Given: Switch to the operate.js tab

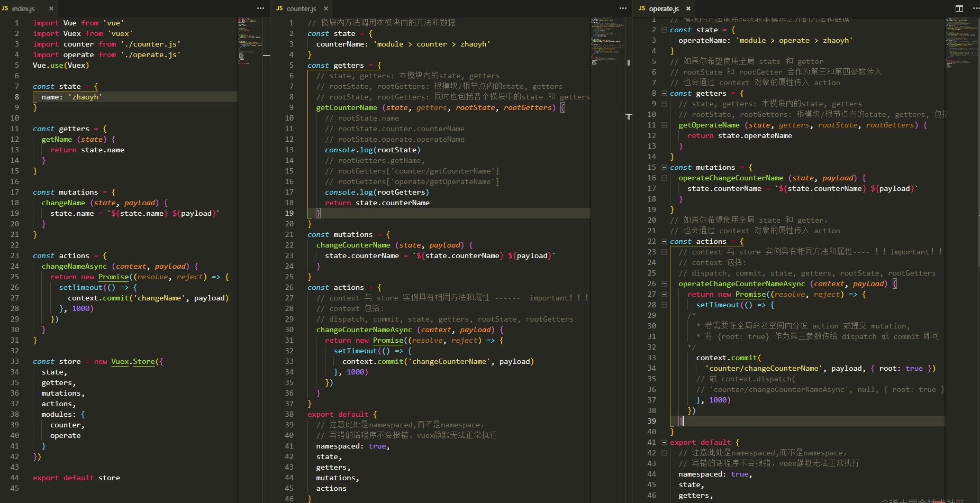Looking at the screenshot, I should [665, 8].
